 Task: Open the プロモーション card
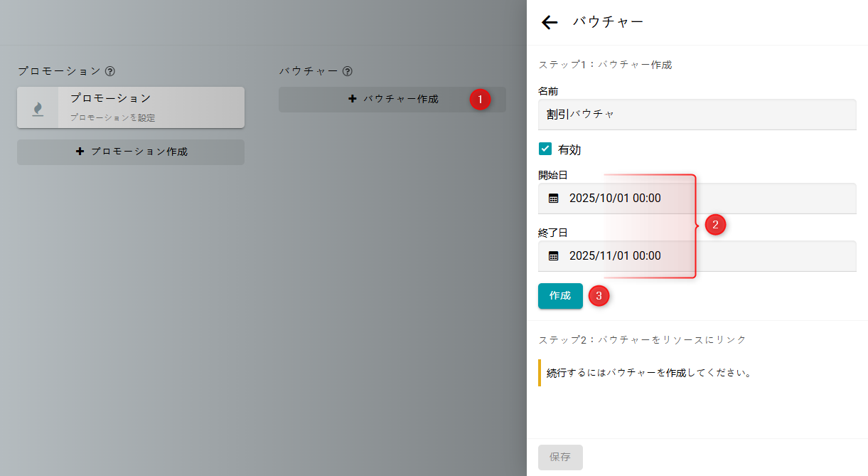click(131, 107)
